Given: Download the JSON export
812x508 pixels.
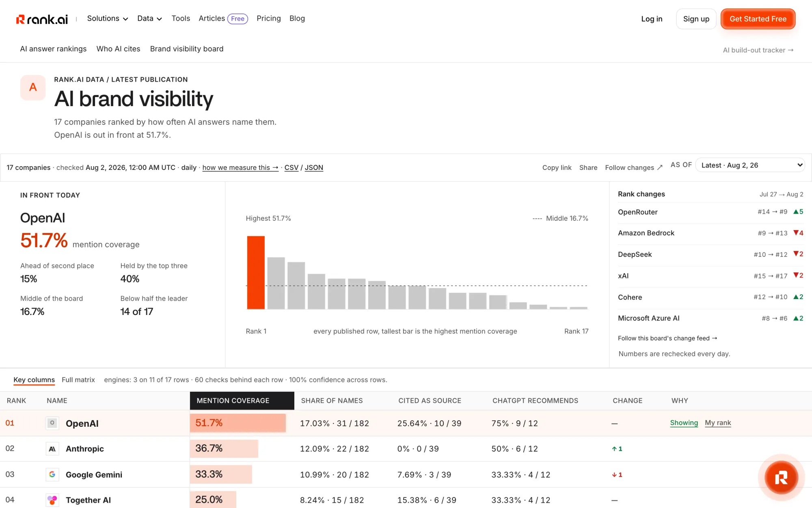Looking at the screenshot, I should (x=314, y=167).
